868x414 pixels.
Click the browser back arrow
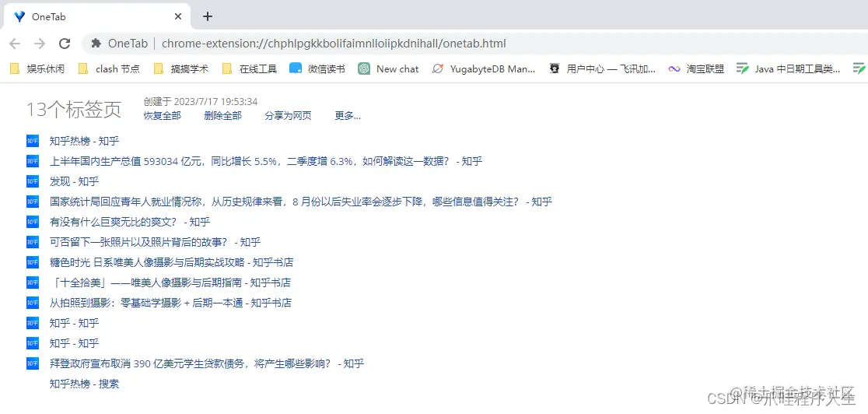coord(15,44)
